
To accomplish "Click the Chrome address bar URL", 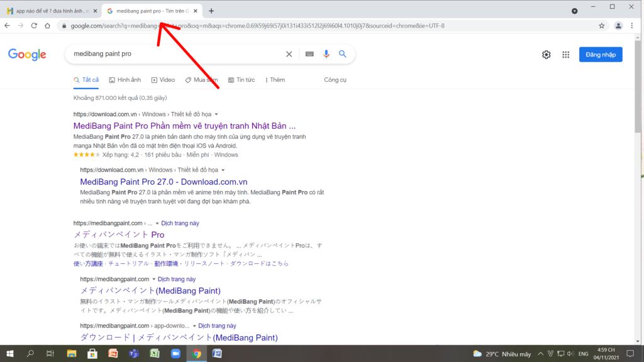I will tap(257, 25).
